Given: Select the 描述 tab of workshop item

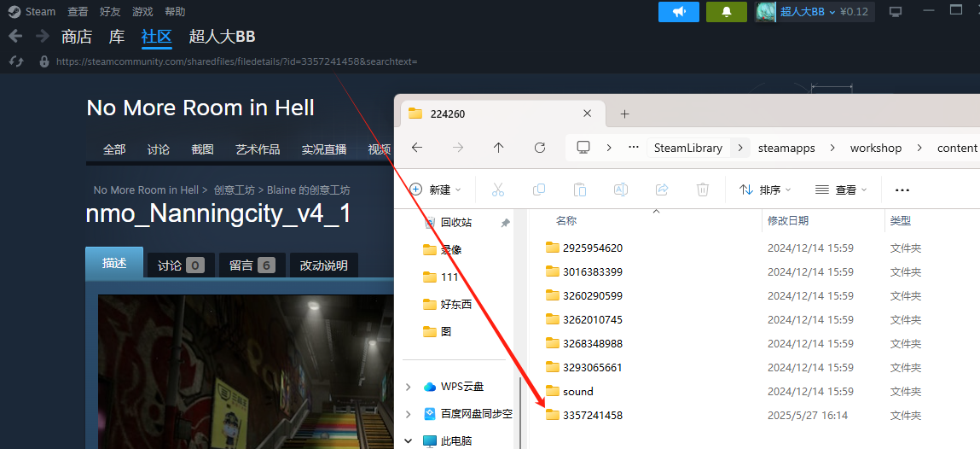Looking at the screenshot, I should point(114,263).
